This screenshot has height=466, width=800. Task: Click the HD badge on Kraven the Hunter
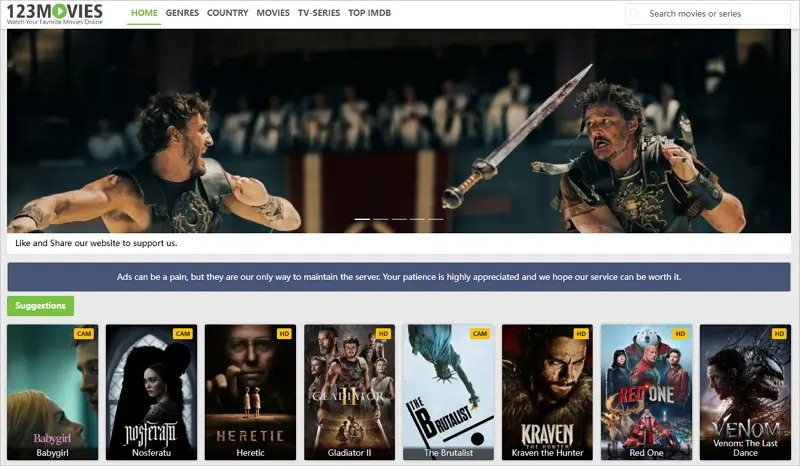tap(581, 334)
